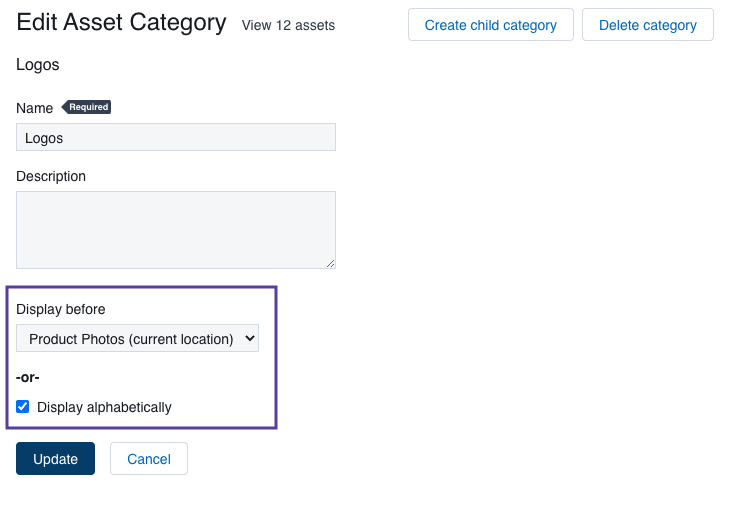Click the Cancel button
Viewport: 730px width, 531px height.
click(149, 459)
